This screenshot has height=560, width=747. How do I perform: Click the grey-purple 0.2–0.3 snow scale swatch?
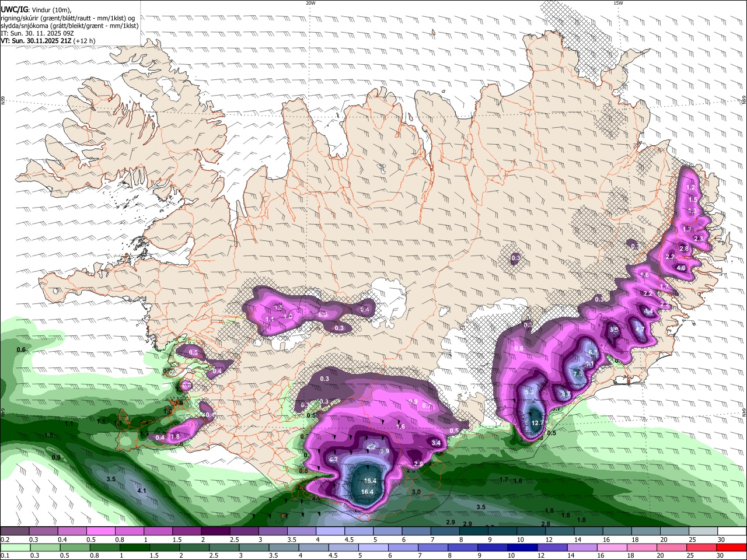click(x=15, y=531)
